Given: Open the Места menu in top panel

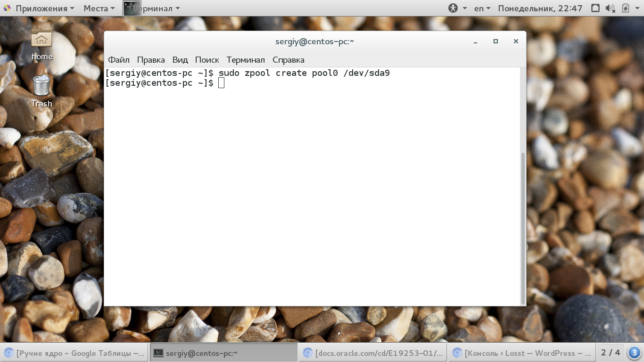Looking at the screenshot, I should [99, 8].
